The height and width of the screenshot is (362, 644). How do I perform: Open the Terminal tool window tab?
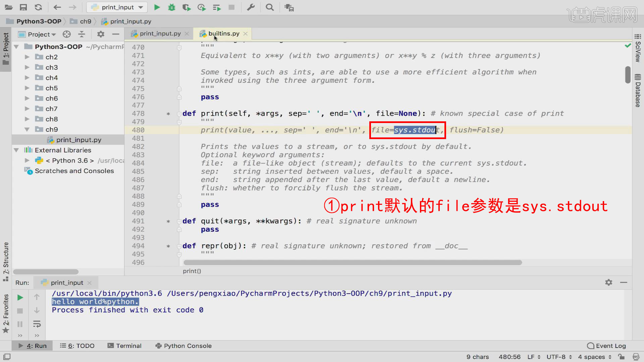pyautogui.click(x=124, y=346)
